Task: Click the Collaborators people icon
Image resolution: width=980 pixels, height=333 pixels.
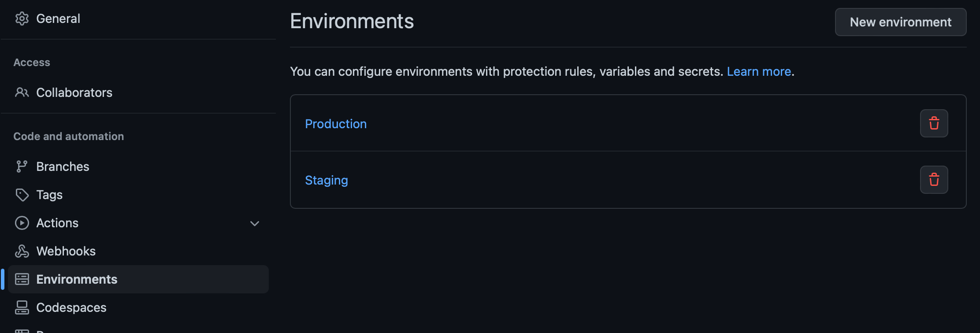Action: tap(22, 92)
